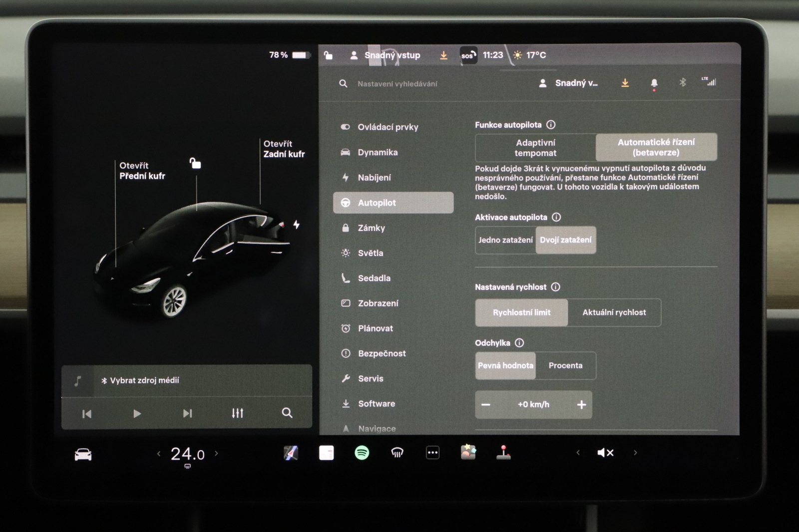Choose Jedno zatažení activation mode
The image size is (799, 532).
coord(505,240)
